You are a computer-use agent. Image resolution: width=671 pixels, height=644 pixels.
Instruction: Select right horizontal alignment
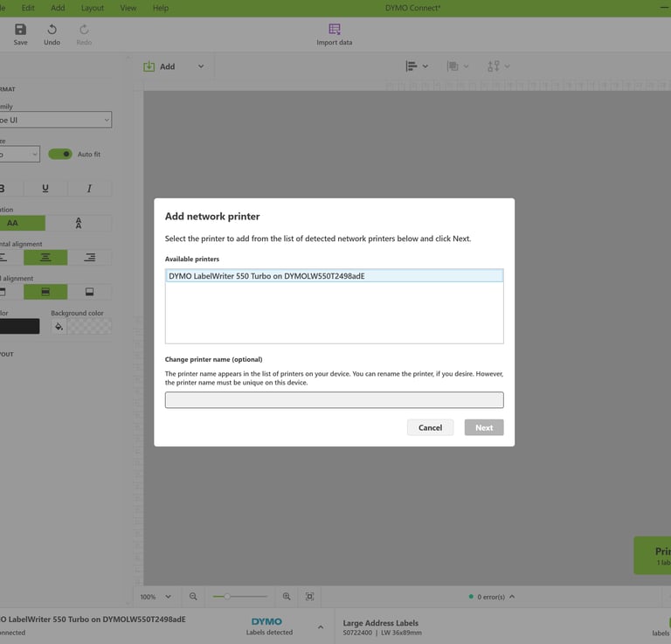click(89, 257)
